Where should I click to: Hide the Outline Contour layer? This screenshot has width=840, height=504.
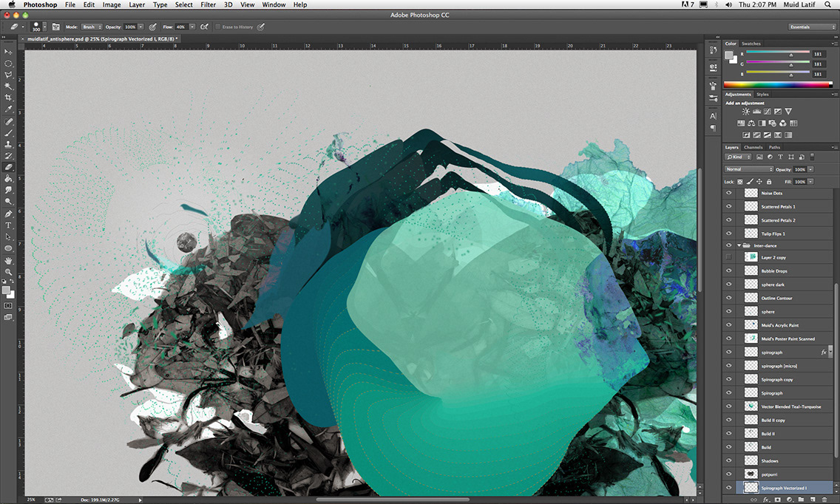click(x=728, y=298)
